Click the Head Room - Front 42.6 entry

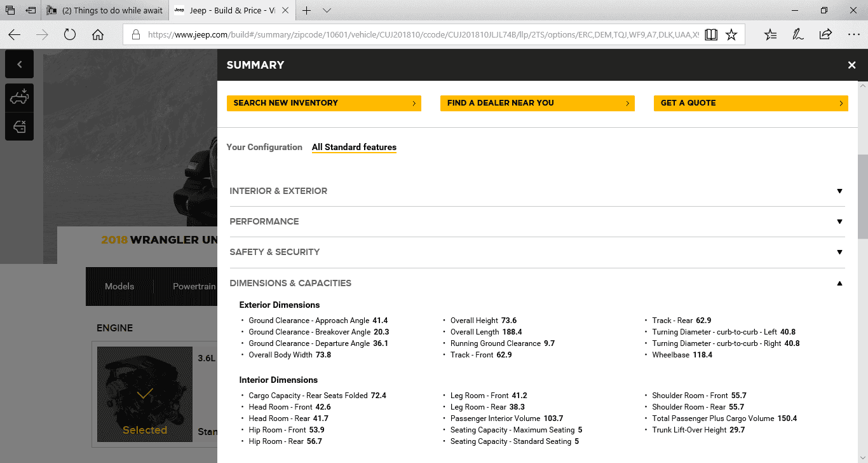pos(290,407)
